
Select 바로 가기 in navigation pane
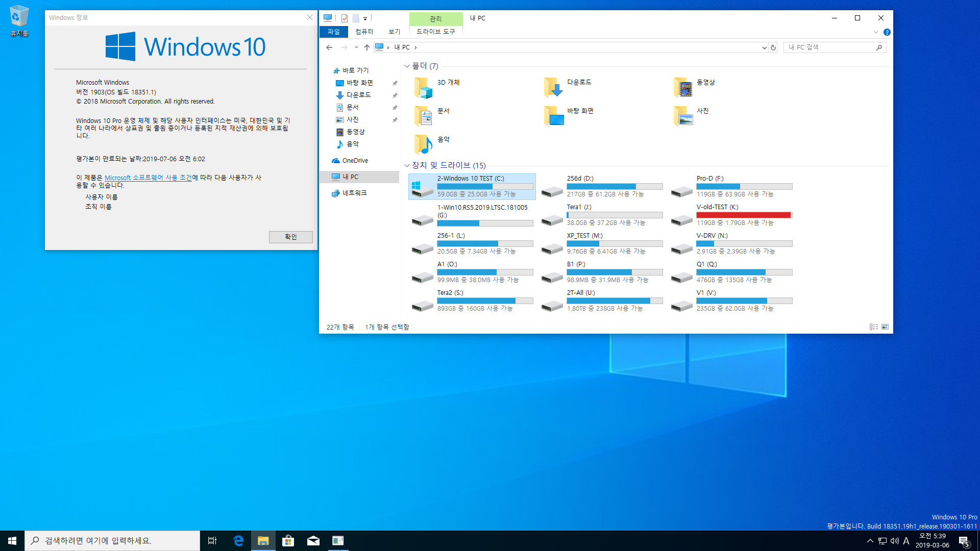[355, 70]
